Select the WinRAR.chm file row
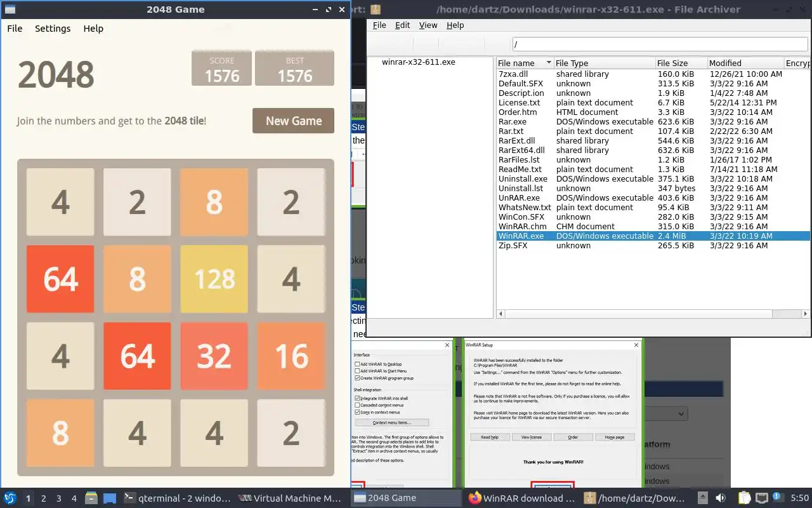This screenshot has height=508, width=812. 653,226
